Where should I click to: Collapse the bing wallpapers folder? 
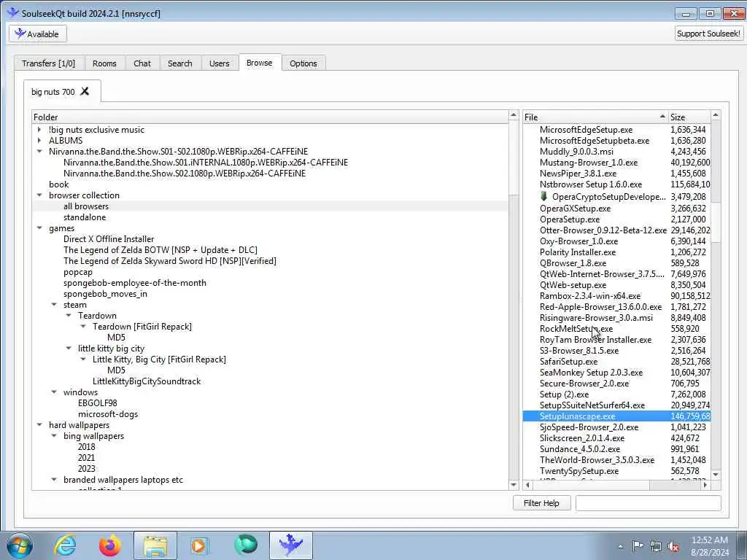54,436
